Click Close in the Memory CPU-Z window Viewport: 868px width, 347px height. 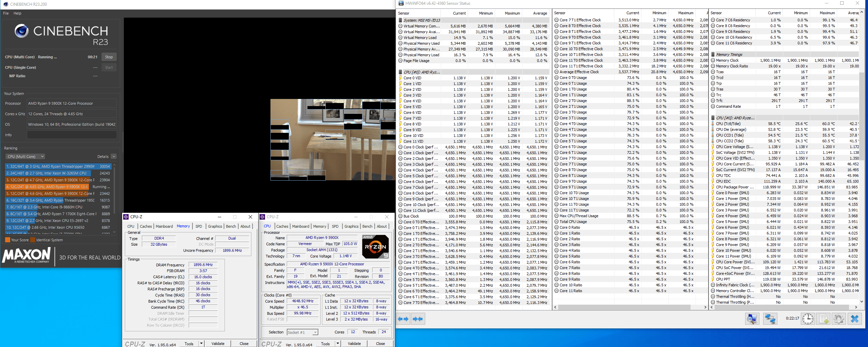coord(244,344)
